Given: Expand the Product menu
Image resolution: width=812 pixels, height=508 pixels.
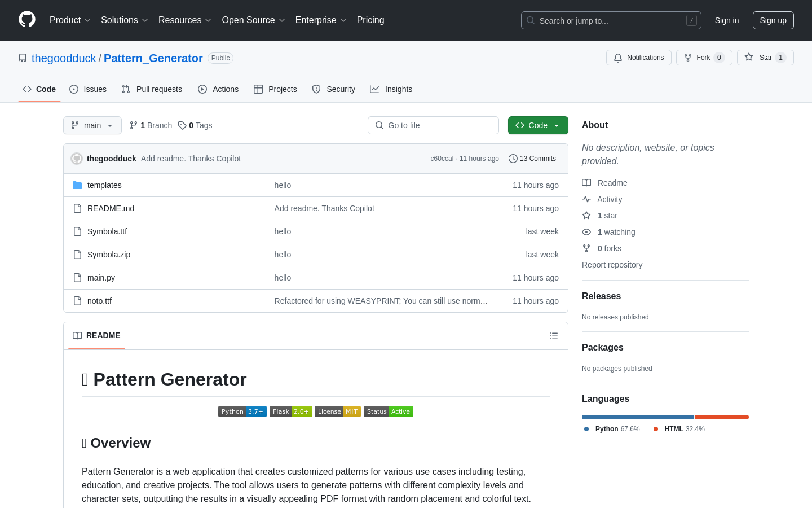Looking at the screenshot, I should pyautogui.click(x=70, y=20).
